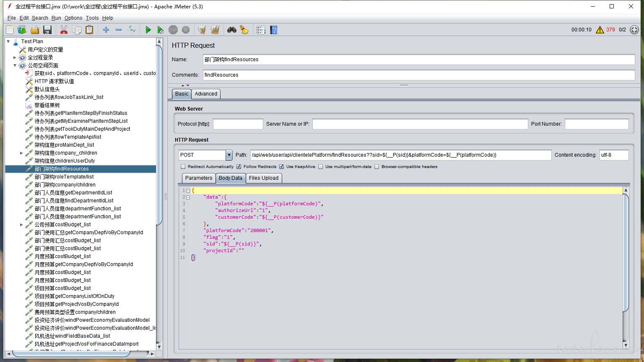
Task: Switch to the Advanced tab
Action: [x=206, y=94]
